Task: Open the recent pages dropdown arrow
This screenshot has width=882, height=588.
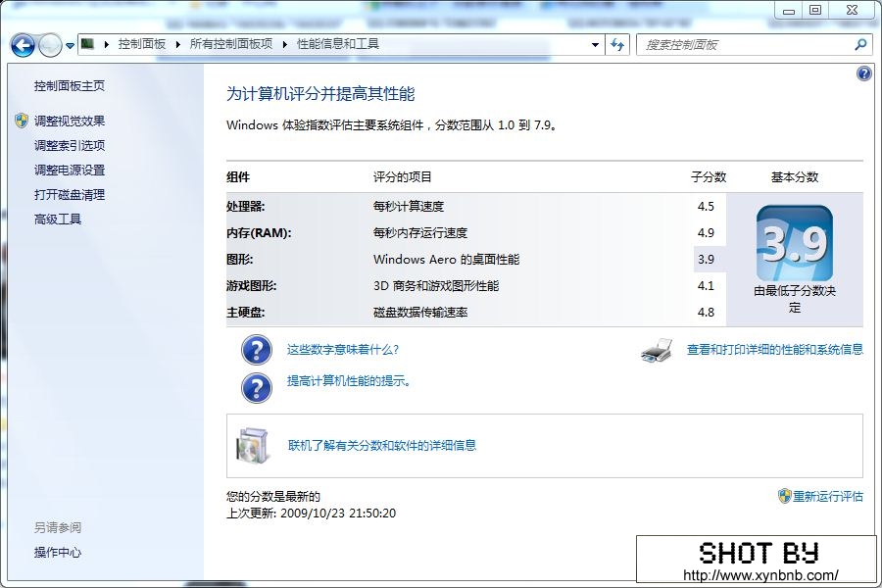Action: click(71, 46)
